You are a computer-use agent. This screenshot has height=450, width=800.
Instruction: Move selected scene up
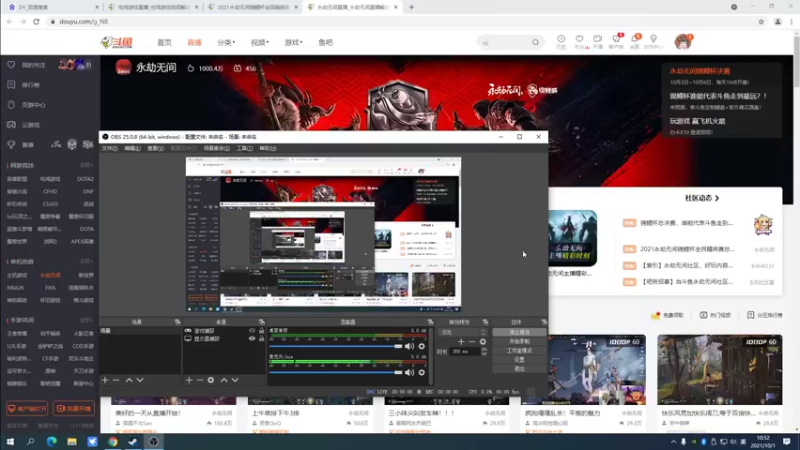(x=129, y=380)
